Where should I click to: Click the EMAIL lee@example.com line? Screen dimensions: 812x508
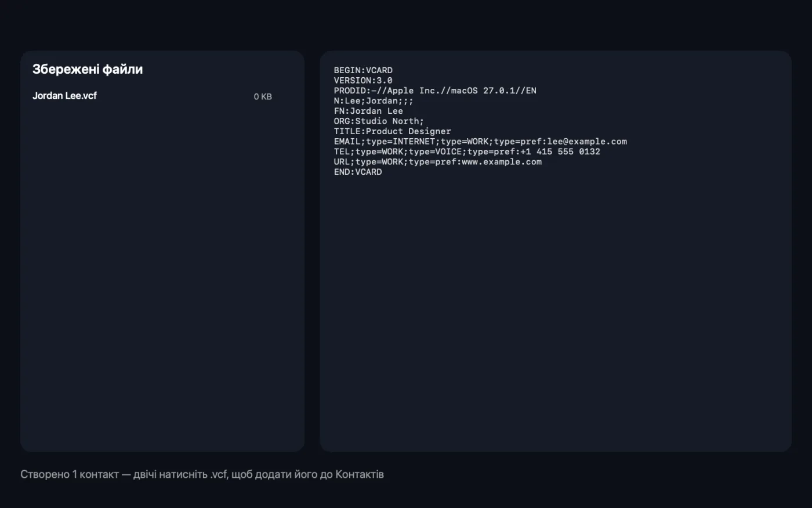tap(480, 142)
